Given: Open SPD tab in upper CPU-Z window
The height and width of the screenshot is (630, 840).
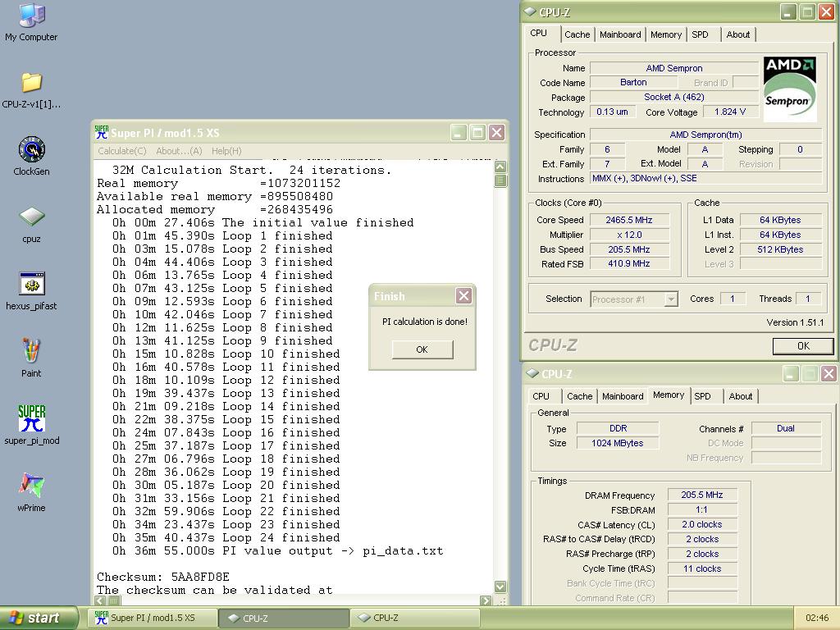Looking at the screenshot, I should (x=701, y=34).
